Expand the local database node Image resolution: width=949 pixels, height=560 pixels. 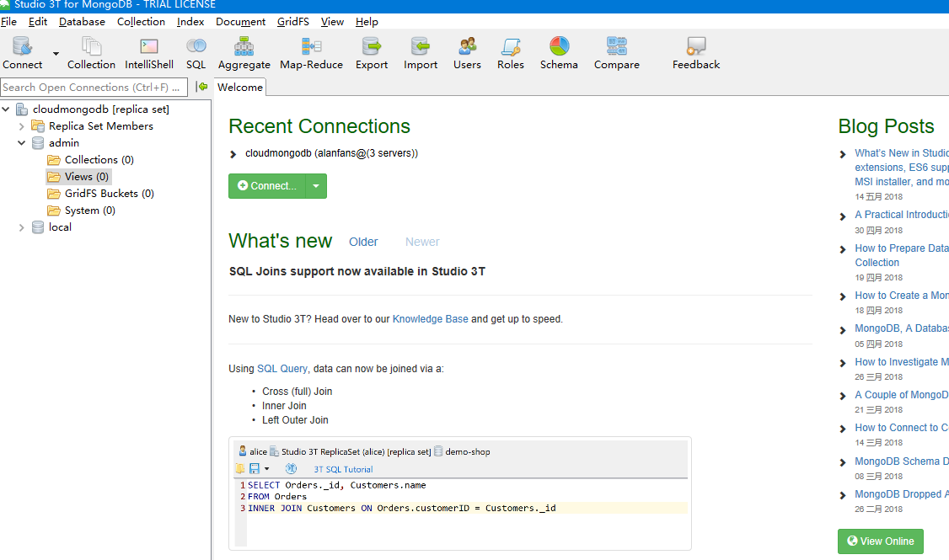pyautogui.click(x=22, y=227)
